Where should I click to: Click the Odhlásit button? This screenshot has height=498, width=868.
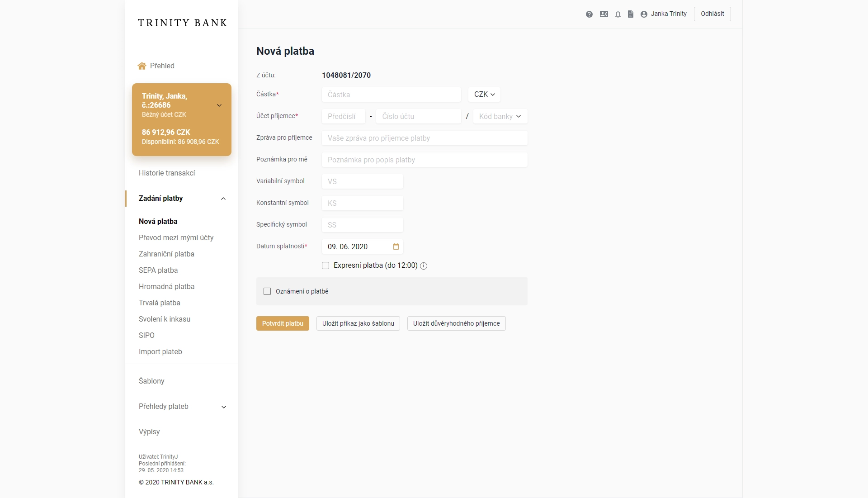coord(712,14)
